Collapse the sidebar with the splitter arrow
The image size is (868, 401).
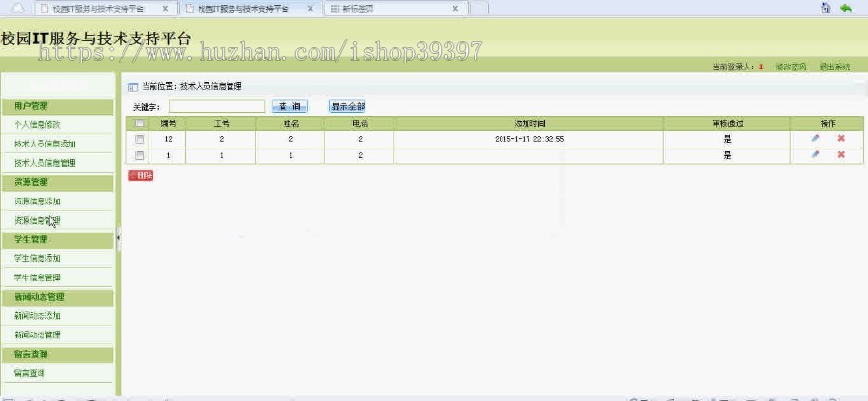[x=118, y=238]
